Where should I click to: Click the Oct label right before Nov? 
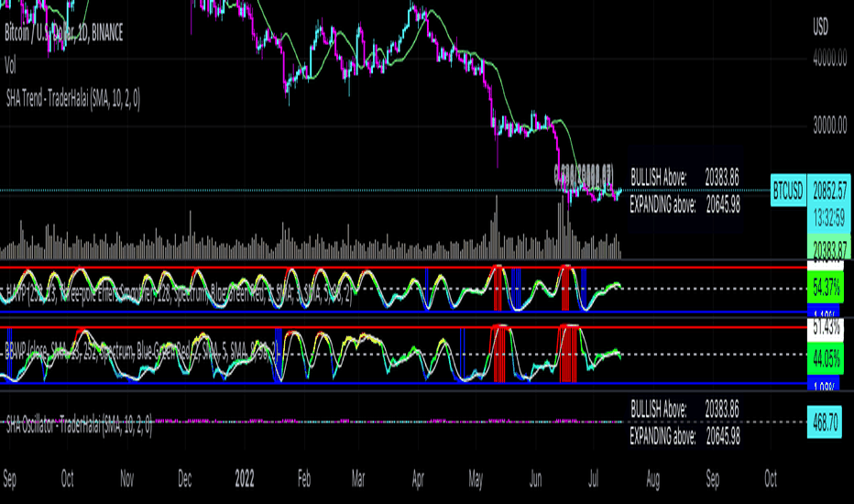(67, 479)
